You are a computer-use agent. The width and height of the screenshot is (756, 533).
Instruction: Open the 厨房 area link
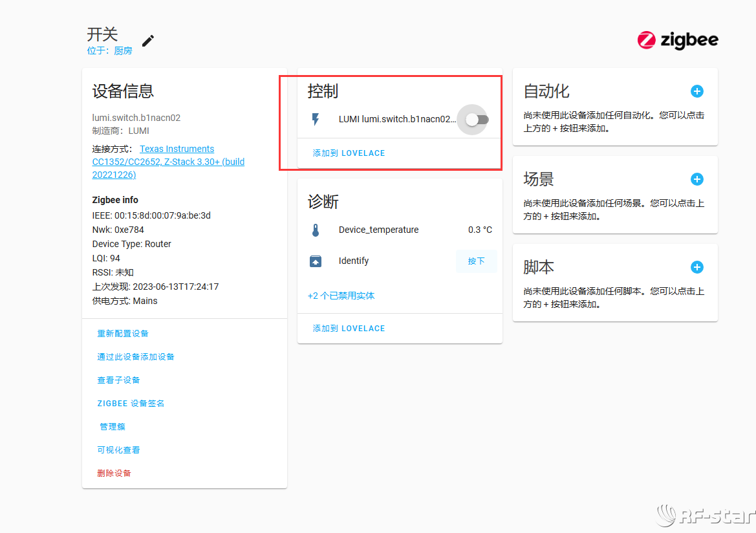click(123, 50)
